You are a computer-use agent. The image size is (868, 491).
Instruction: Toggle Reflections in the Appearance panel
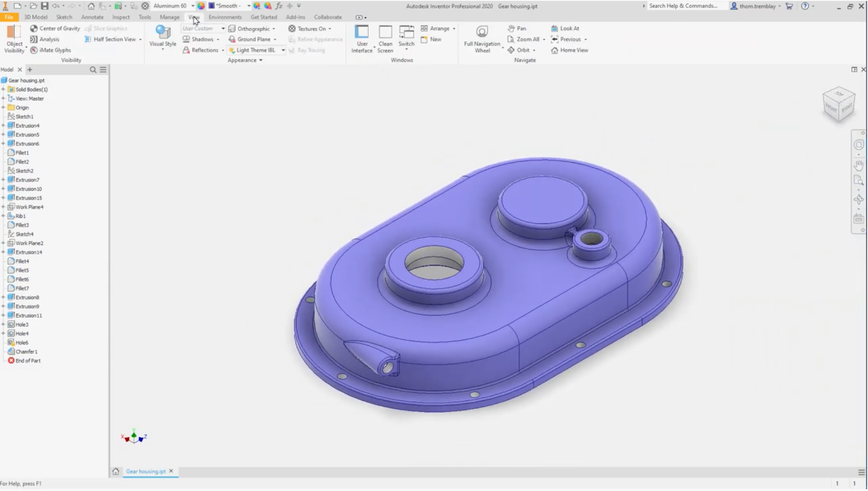point(200,50)
